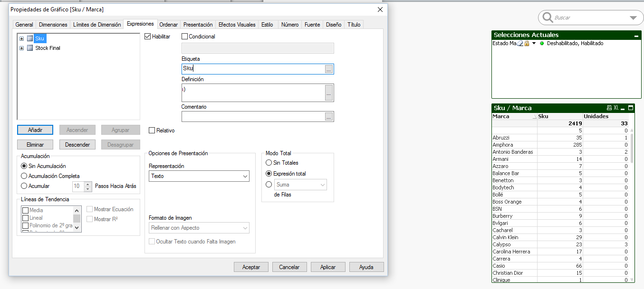644x289 pixels.
Task: Click the search magnifier icon in Buscar box
Action: click(547, 18)
